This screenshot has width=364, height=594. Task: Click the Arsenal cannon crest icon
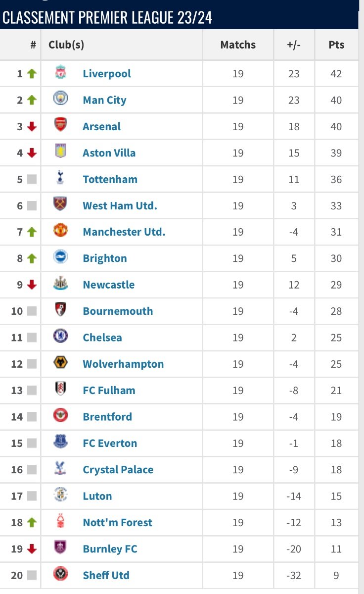pyautogui.click(x=60, y=126)
